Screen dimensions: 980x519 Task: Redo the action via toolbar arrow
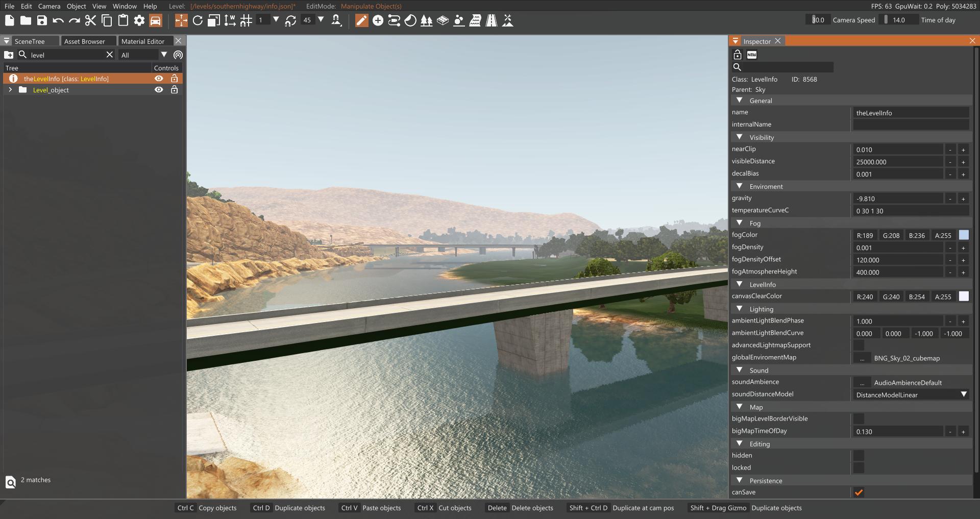75,20
